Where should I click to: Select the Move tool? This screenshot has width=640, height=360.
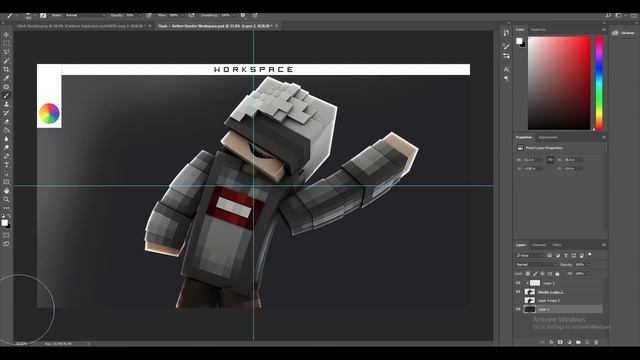6,35
